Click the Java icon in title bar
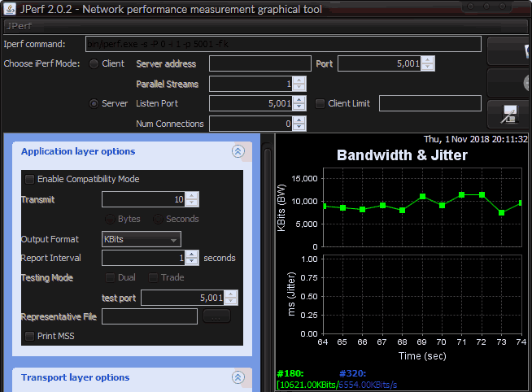The image size is (532, 392). coord(9,9)
